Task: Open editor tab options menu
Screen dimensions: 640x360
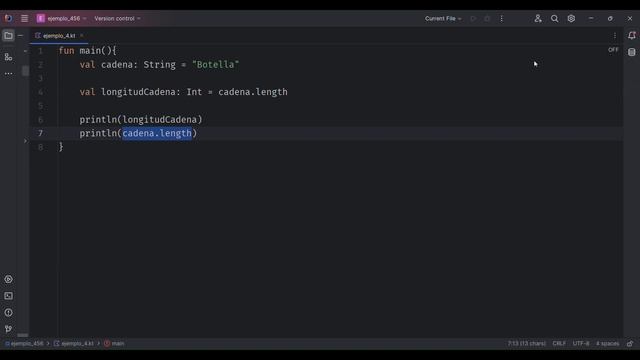Action: (x=615, y=36)
